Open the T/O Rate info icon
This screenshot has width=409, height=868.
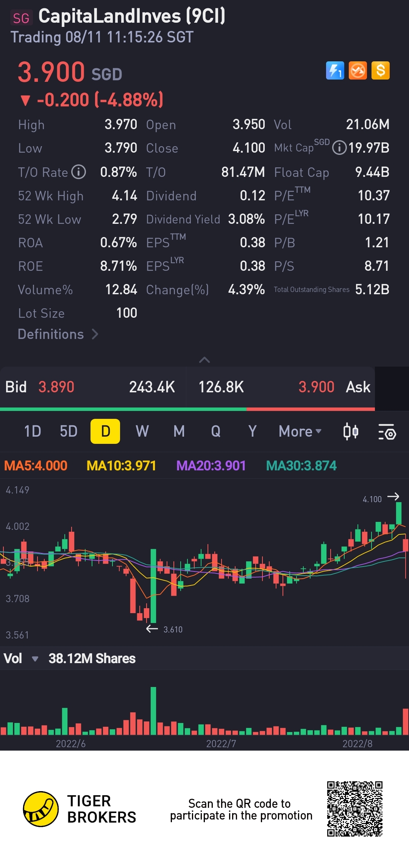(79, 172)
